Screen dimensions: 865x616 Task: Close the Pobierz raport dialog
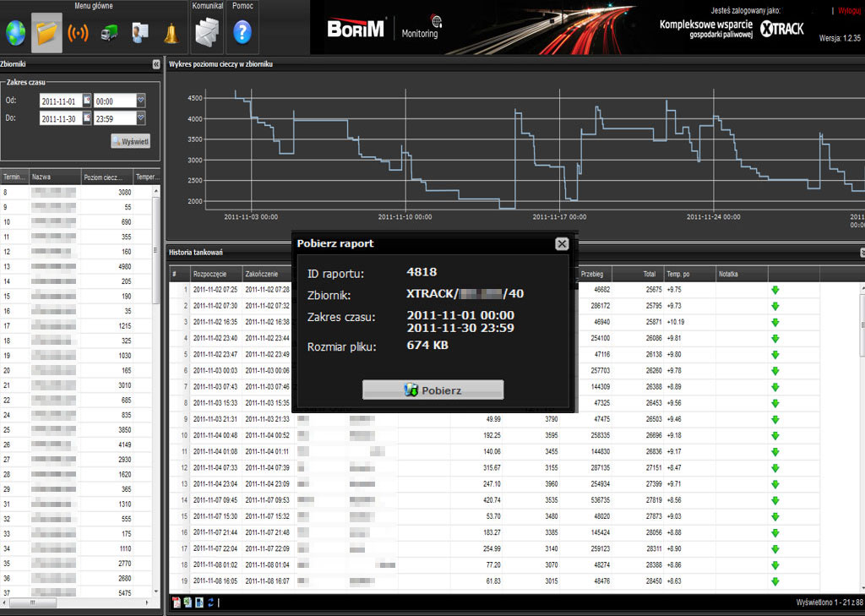pos(562,243)
